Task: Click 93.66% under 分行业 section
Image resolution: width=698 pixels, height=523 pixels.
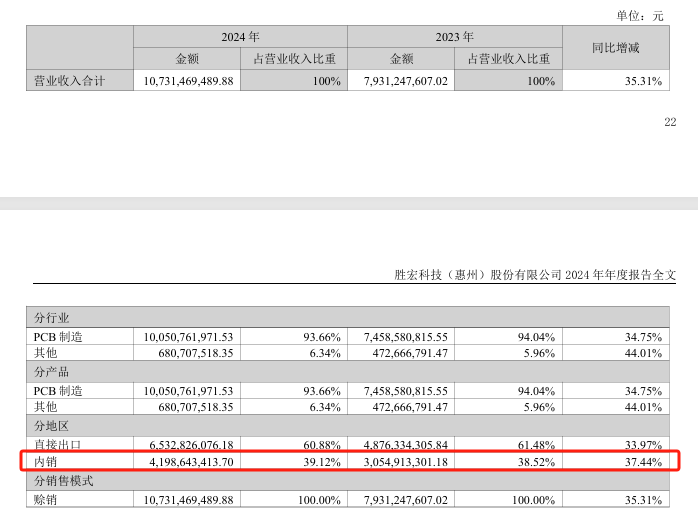Action: [322, 337]
